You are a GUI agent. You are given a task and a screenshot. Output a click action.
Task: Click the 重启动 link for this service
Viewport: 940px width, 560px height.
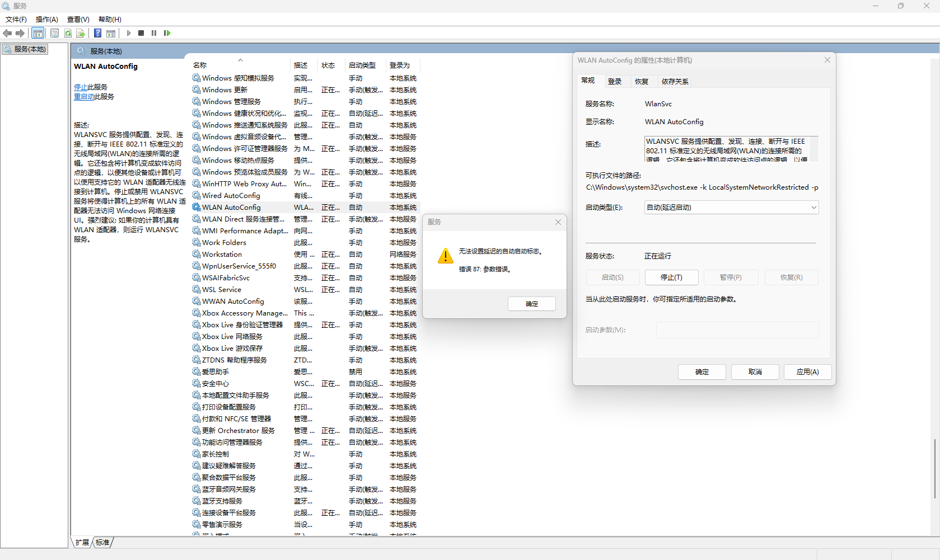tap(84, 97)
